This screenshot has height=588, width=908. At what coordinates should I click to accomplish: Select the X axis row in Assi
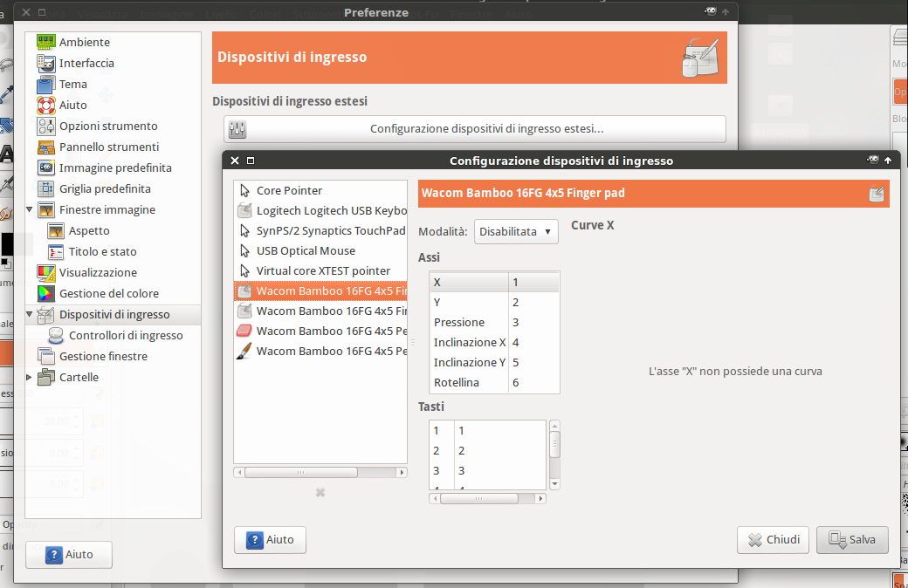point(494,283)
